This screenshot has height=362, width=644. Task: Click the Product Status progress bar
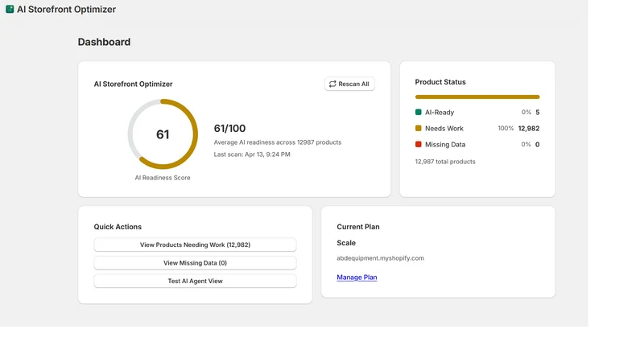point(477,97)
